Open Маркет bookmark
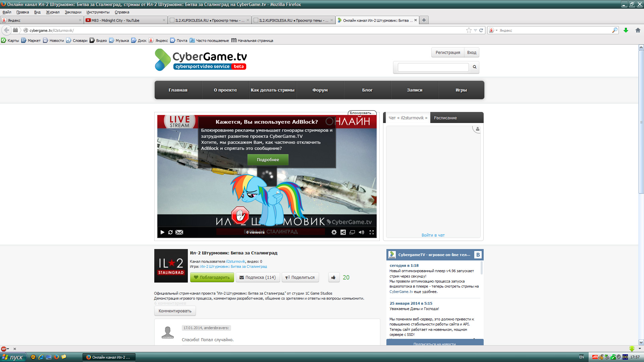 pyautogui.click(x=31, y=41)
